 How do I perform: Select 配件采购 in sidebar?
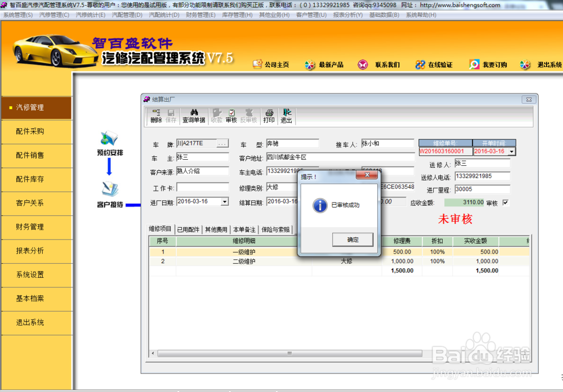point(36,132)
